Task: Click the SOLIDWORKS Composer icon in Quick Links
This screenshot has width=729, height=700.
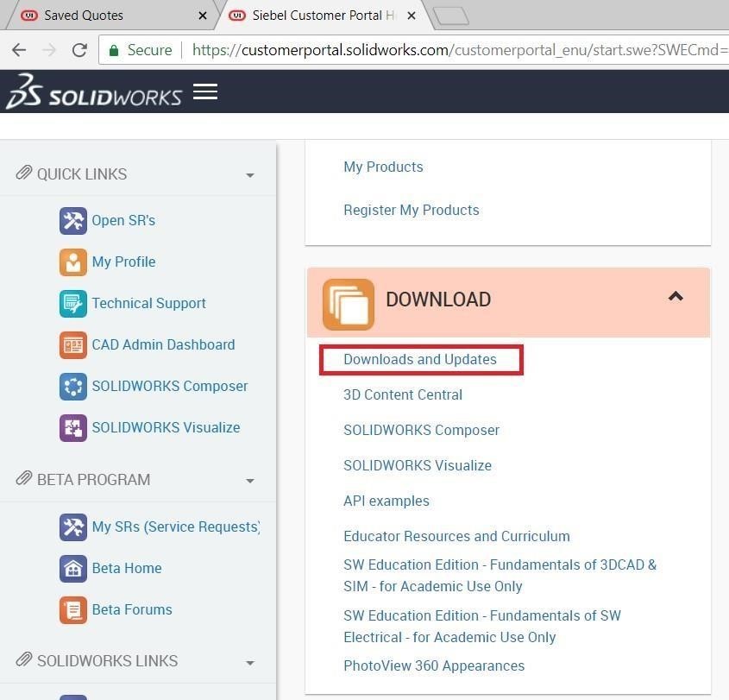Action: [x=73, y=387]
